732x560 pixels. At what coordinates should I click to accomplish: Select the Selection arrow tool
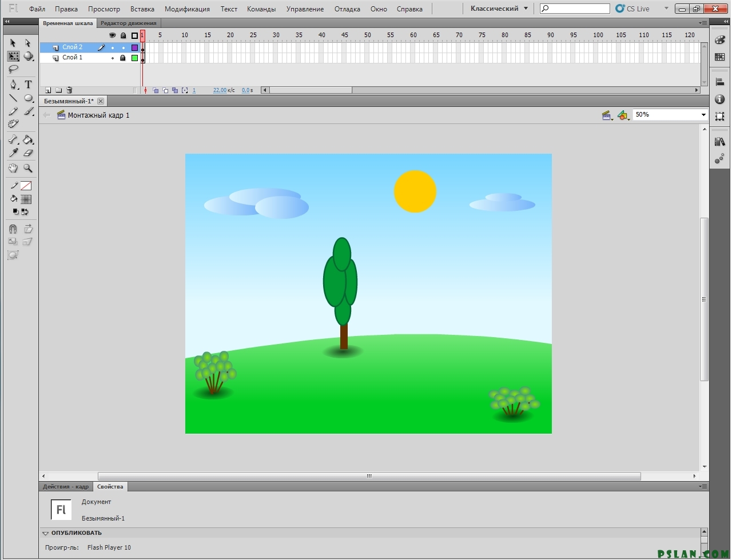click(x=13, y=43)
